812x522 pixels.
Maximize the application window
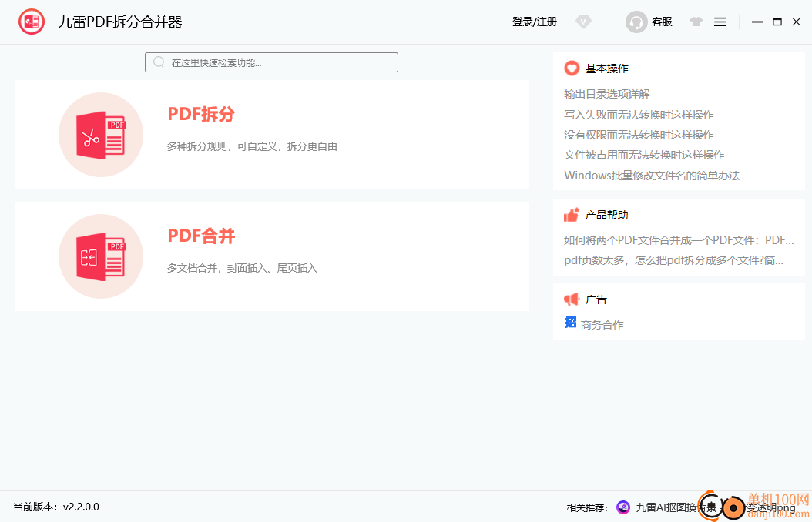[x=777, y=22]
